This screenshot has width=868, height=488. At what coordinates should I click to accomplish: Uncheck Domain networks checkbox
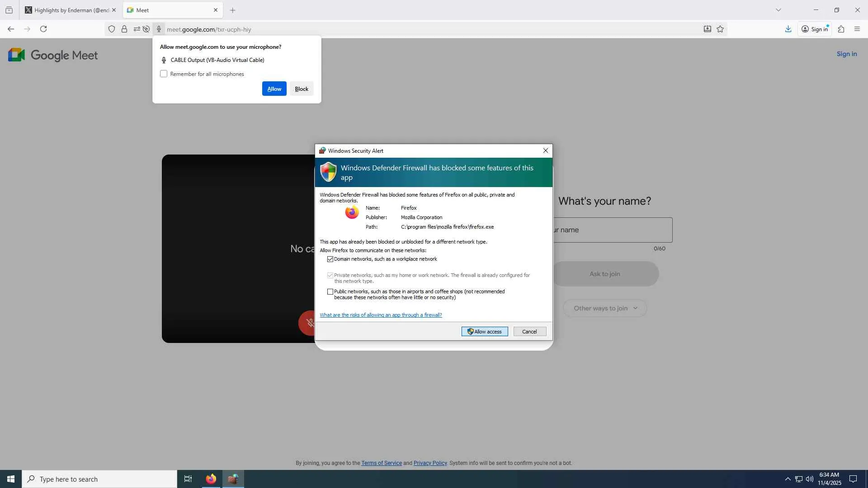[330, 259]
